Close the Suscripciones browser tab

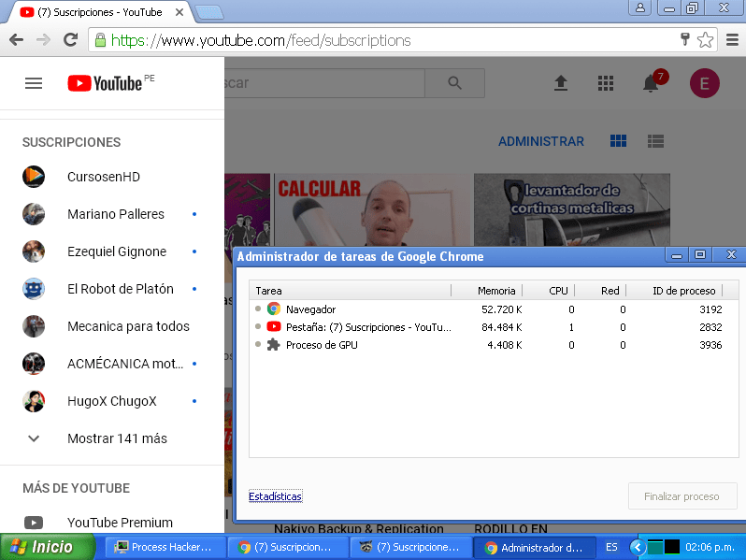pos(179,12)
